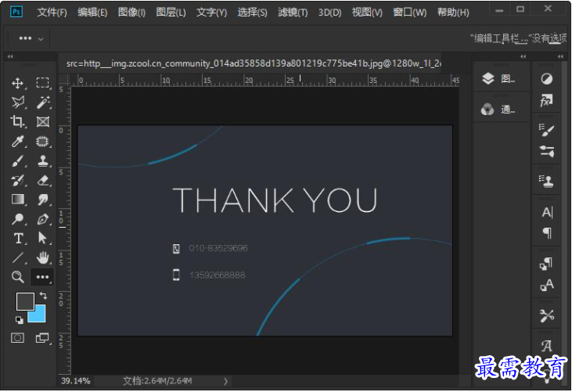Open the Paragraph Styles panel icon
The image size is (572, 392).
coord(546,264)
